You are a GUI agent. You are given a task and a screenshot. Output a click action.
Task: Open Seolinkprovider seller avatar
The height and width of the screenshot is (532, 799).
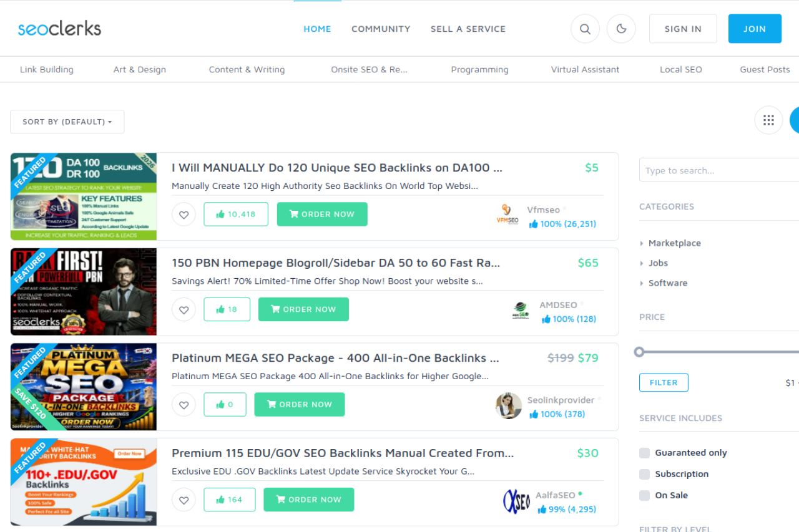tap(509, 405)
